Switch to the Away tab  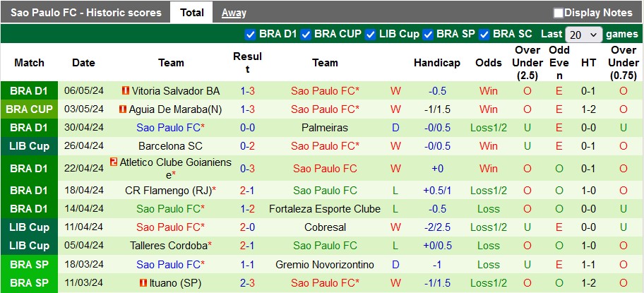click(234, 13)
